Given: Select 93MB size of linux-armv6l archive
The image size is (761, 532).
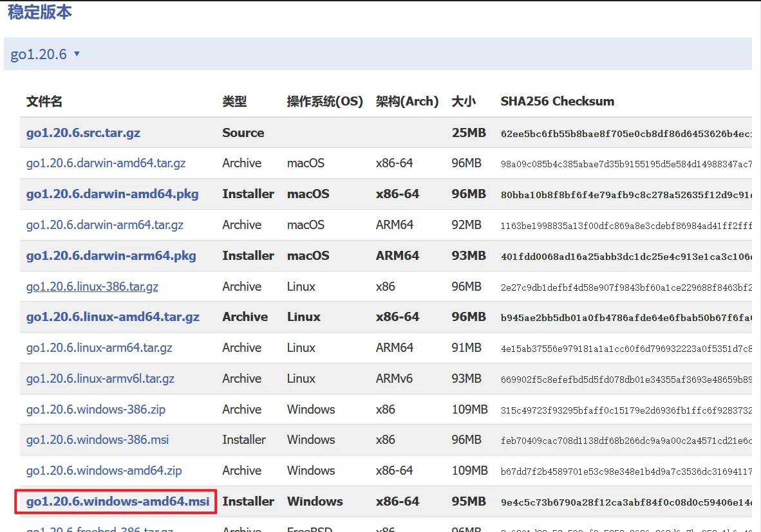Looking at the screenshot, I should (466, 379).
